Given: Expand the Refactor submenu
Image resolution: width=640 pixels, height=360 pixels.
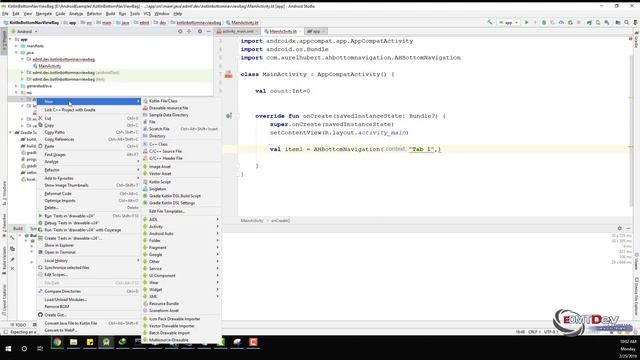Looking at the screenshot, I should pos(89,170).
